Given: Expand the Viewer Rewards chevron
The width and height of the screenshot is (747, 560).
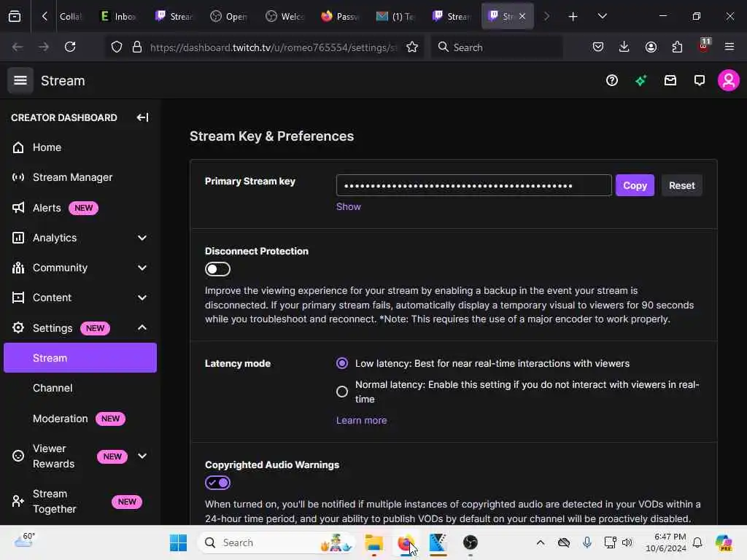Looking at the screenshot, I should coord(142,456).
